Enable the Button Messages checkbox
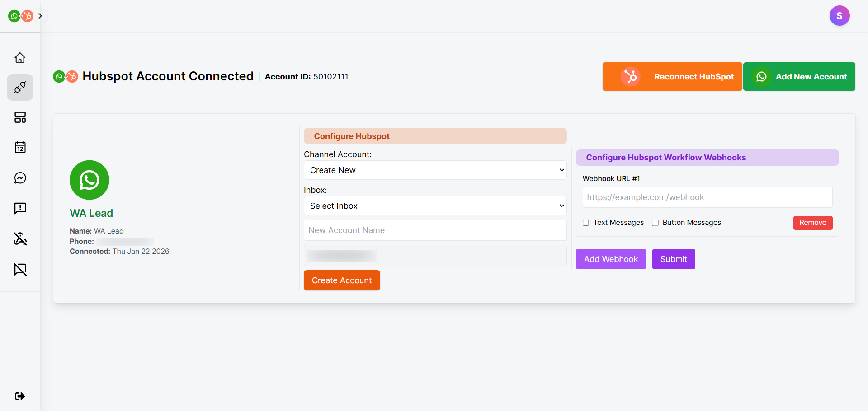This screenshot has height=411, width=868. click(x=655, y=223)
